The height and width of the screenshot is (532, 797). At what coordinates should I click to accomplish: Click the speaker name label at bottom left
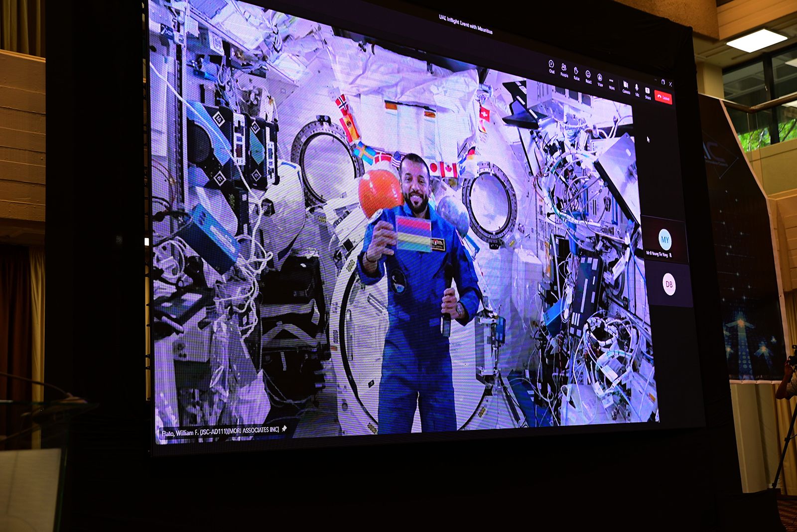[x=220, y=431]
